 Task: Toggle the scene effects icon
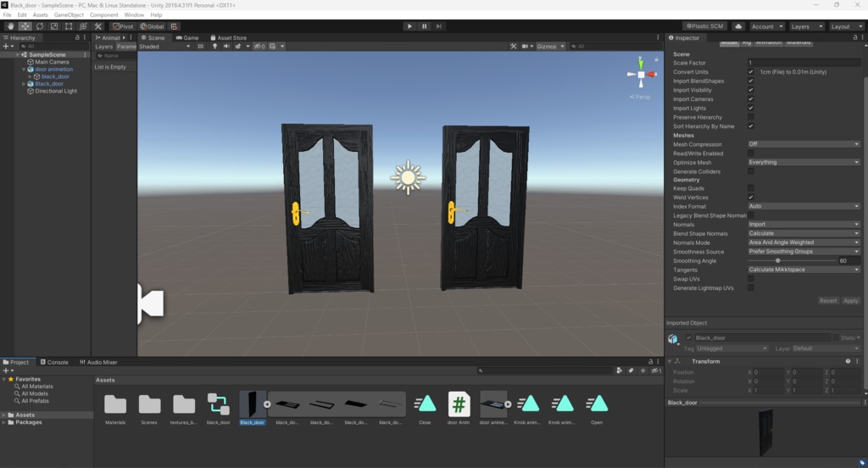[238, 47]
